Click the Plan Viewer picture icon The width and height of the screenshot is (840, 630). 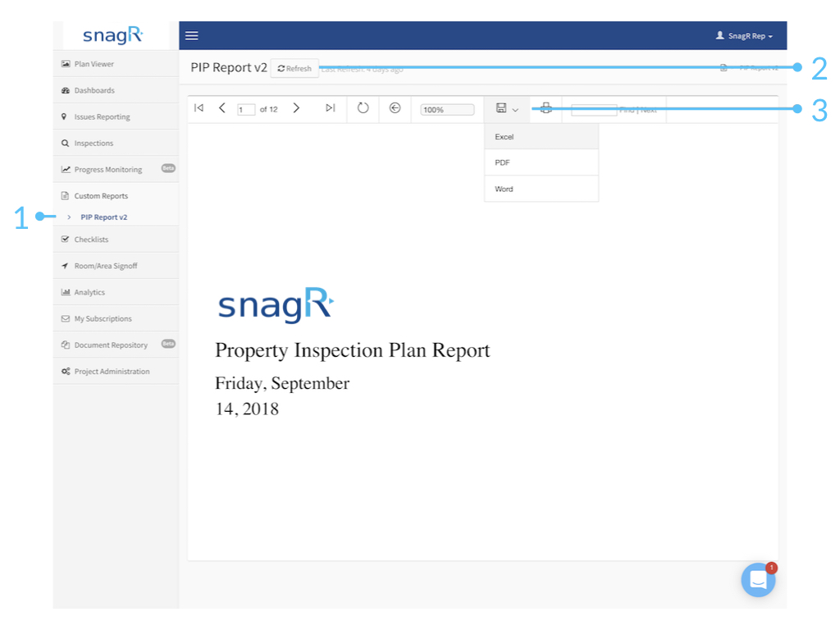tap(66, 64)
